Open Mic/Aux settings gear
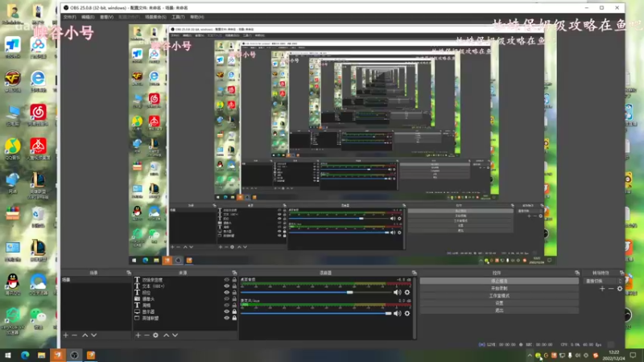 pos(407,313)
